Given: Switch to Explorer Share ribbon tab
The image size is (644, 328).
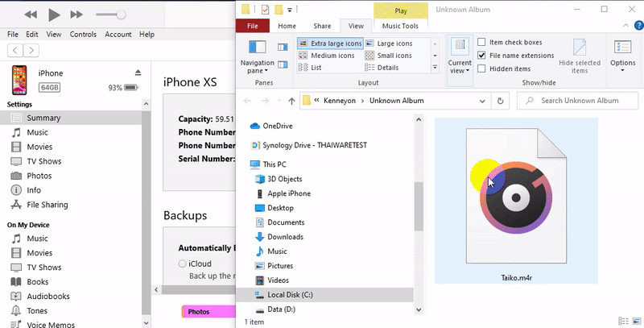Looking at the screenshot, I should pos(322,26).
